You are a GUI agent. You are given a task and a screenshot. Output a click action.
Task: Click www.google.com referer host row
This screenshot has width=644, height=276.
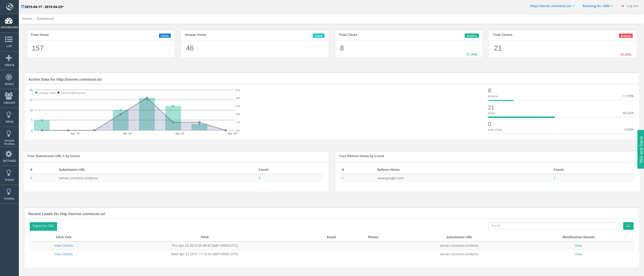(488, 178)
